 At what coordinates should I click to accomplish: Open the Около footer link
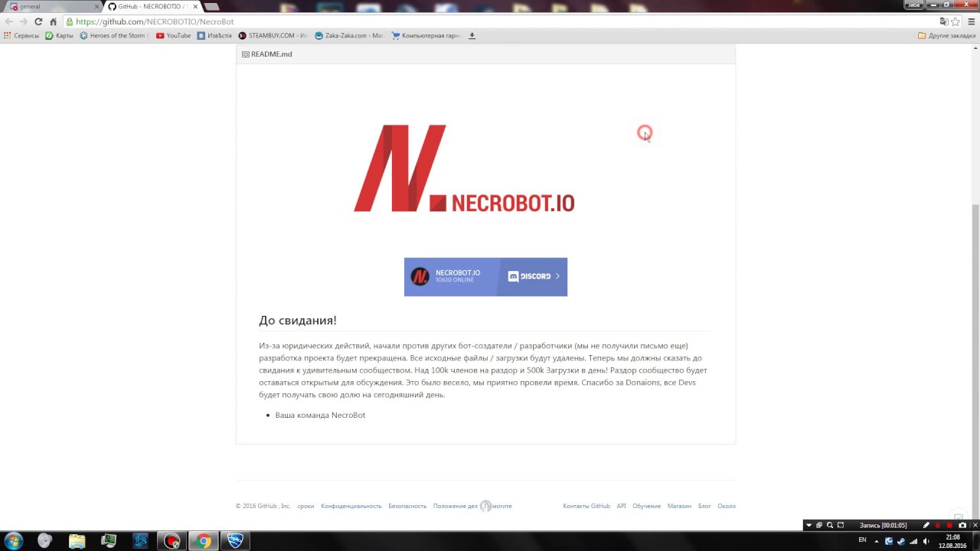pyautogui.click(x=727, y=506)
